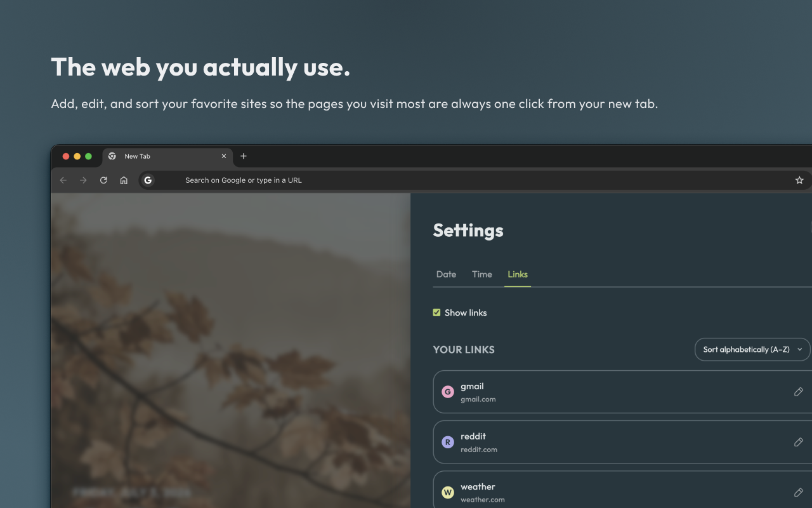812x508 pixels.
Task: Click the browser forward arrow
Action: pos(83,180)
